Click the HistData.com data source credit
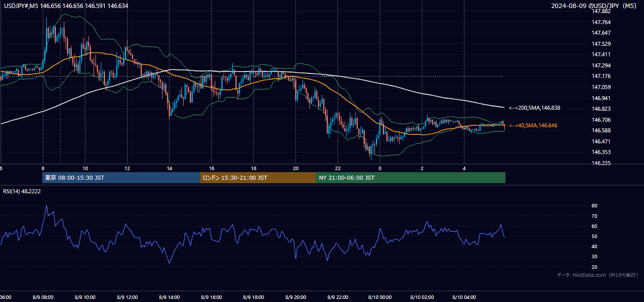The height and width of the screenshot is (302, 644). point(597,275)
